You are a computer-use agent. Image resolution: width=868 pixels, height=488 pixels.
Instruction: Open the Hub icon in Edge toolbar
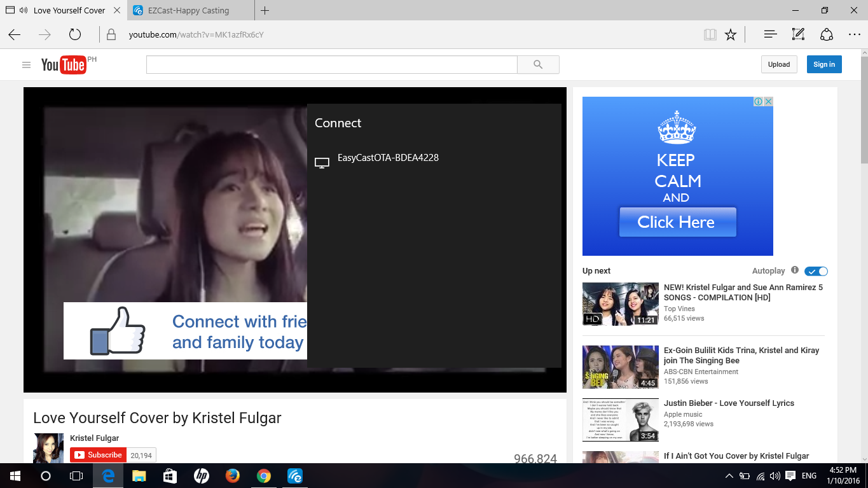pyautogui.click(x=769, y=34)
